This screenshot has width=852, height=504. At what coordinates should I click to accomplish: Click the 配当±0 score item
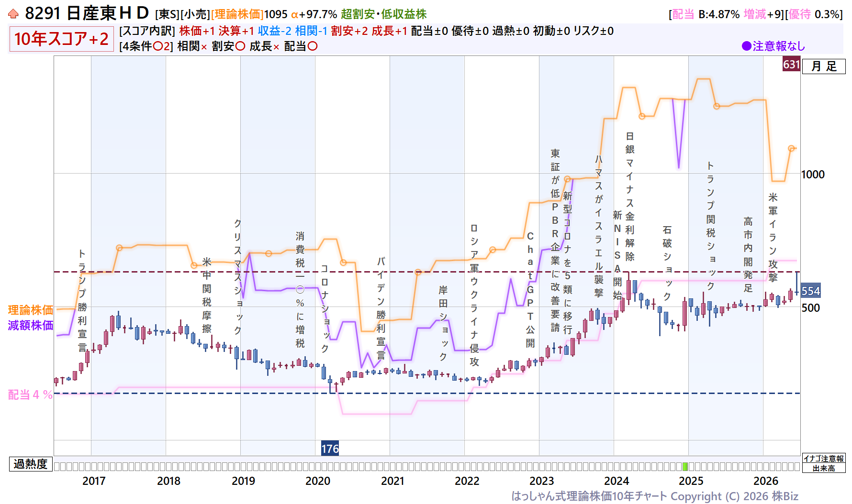coord(429,31)
